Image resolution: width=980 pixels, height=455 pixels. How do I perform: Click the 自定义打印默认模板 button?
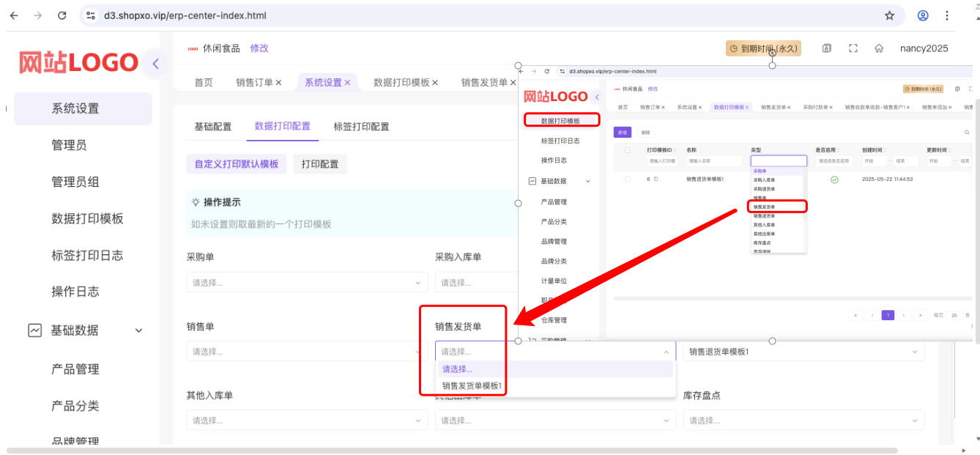237,164
